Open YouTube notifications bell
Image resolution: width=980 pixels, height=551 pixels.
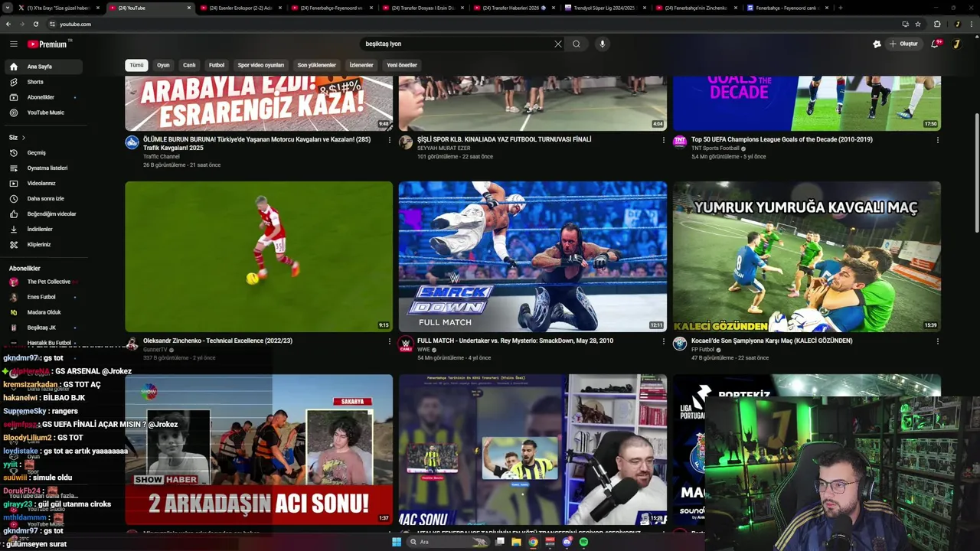pos(935,44)
